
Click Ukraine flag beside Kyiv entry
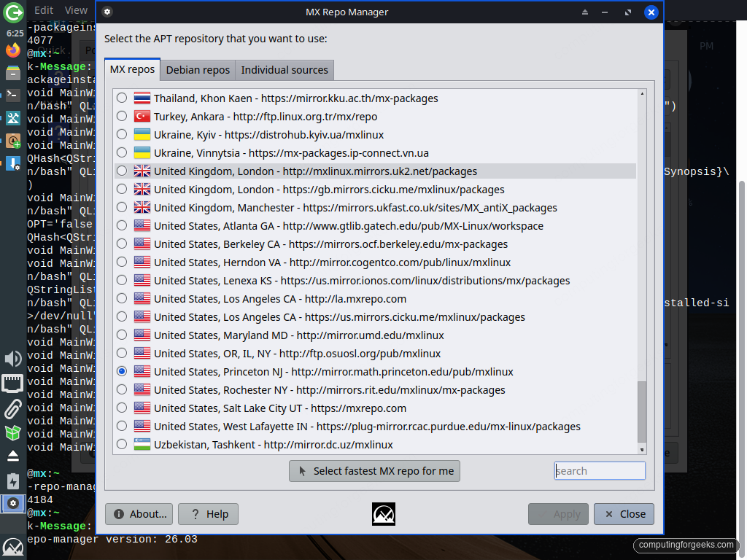pyautogui.click(x=142, y=134)
